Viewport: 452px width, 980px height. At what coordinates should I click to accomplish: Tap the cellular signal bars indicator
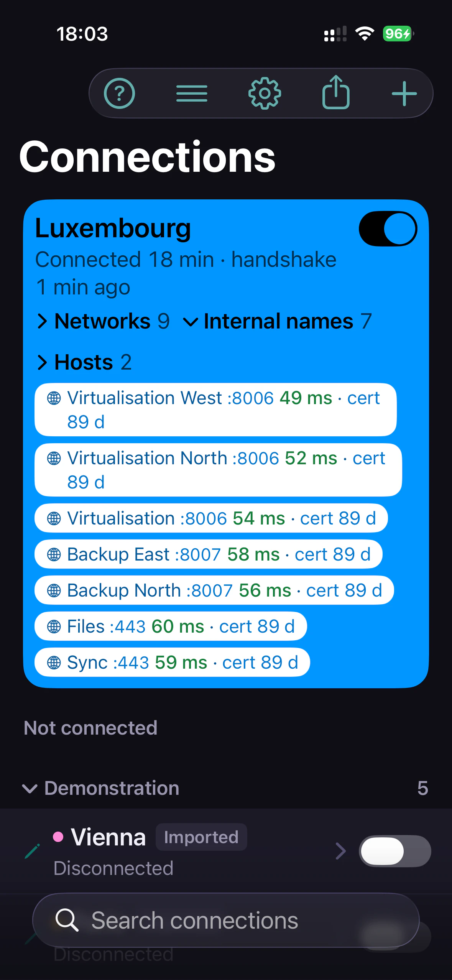click(x=335, y=34)
